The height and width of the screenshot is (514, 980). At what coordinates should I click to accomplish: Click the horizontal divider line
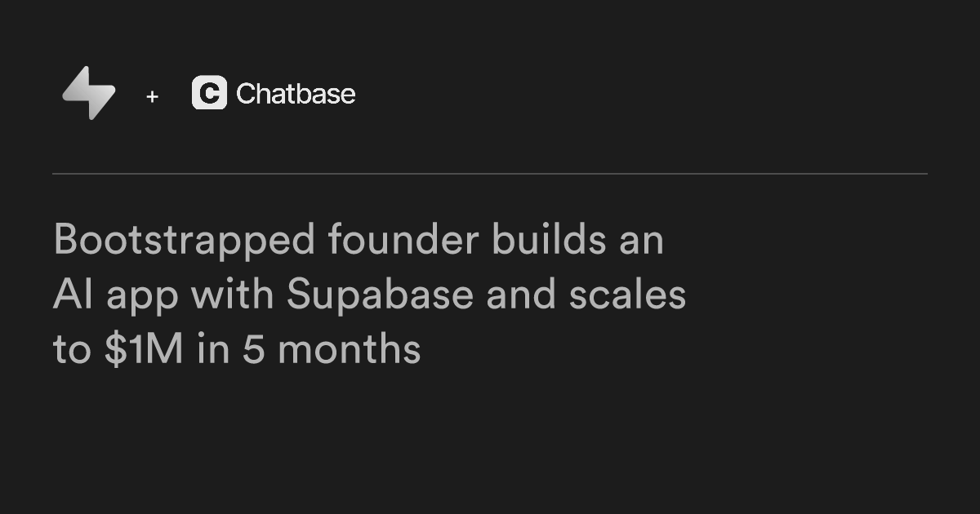coord(490,174)
